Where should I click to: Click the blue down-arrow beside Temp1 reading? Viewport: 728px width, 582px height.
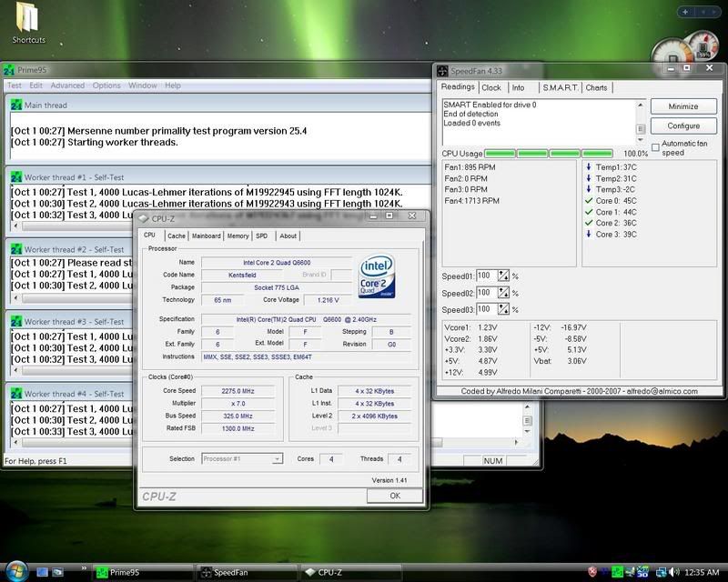588,169
